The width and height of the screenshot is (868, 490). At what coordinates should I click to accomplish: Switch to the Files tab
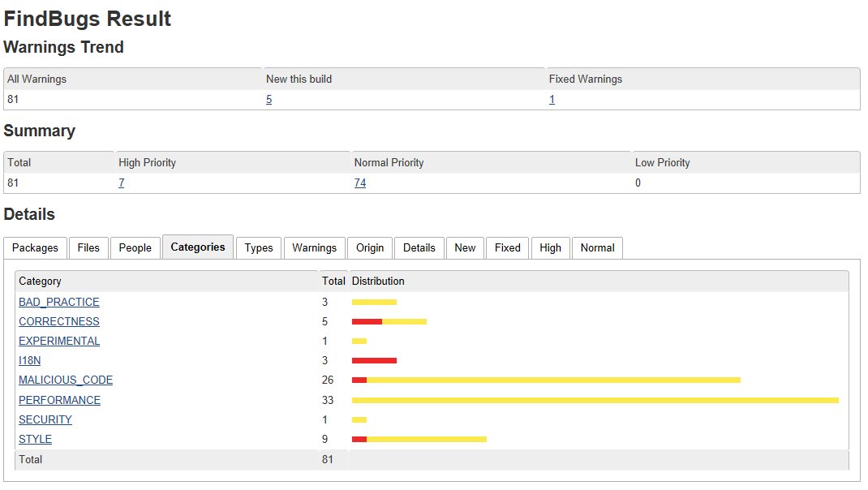coord(88,248)
